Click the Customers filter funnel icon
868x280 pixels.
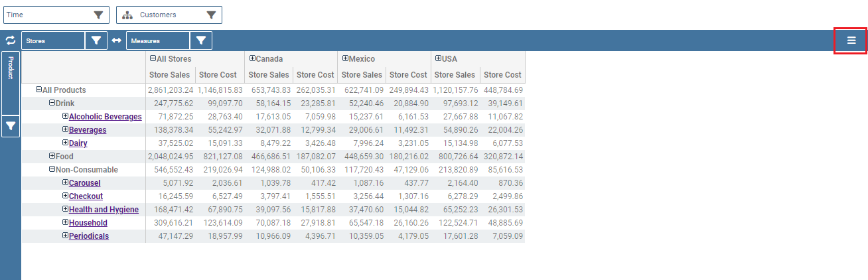pyautogui.click(x=211, y=15)
